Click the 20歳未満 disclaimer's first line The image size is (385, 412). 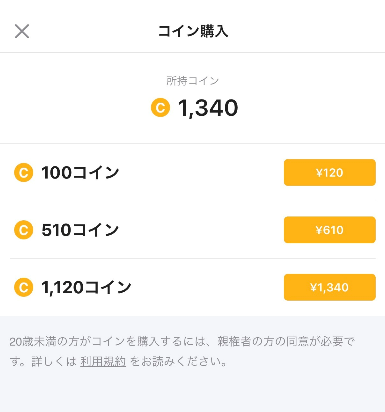click(182, 342)
